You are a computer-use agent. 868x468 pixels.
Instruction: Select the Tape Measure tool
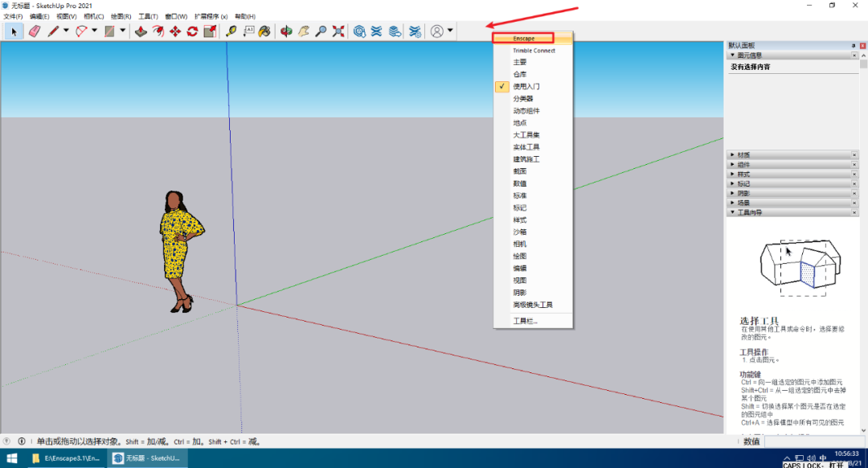coord(231,31)
